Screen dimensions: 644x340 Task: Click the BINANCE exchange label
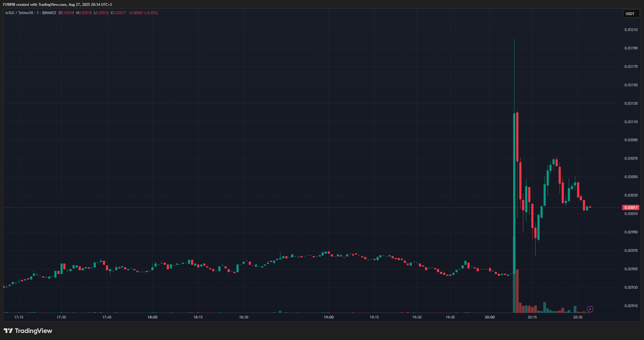pos(49,13)
